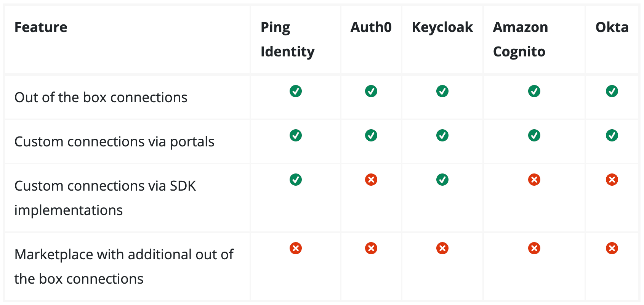Click Keycloak's red cross in Marketplace row

pyautogui.click(x=442, y=248)
